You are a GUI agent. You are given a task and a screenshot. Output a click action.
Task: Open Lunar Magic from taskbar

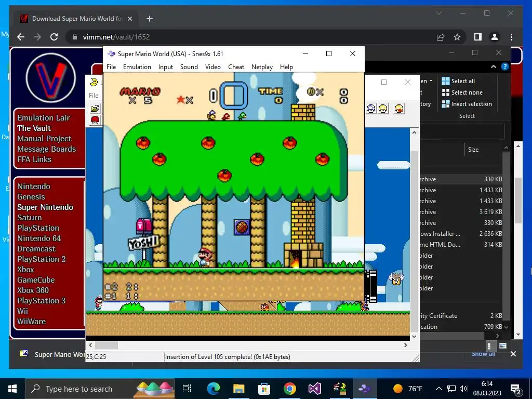[340, 389]
